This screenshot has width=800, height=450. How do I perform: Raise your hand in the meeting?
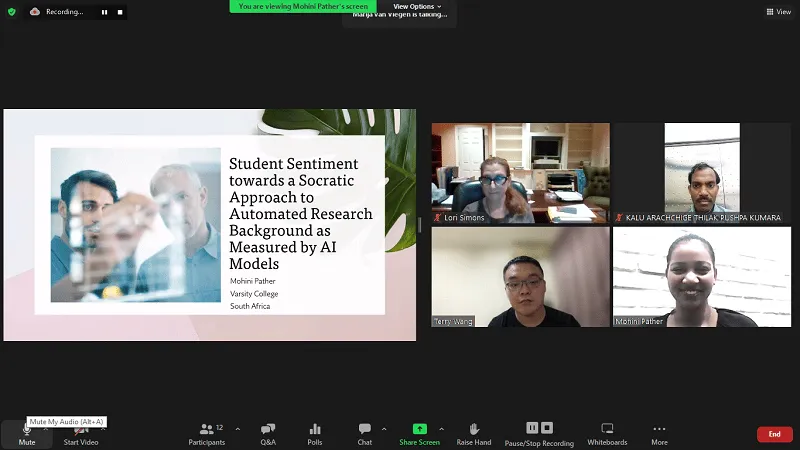tap(474, 433)
